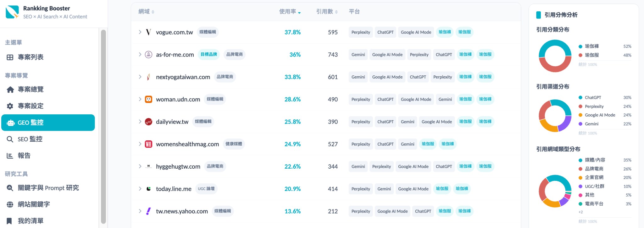Viewport: 644px width, 228px height.
Task: Click the as-for-me.com favicon
Action: [148, 54]
